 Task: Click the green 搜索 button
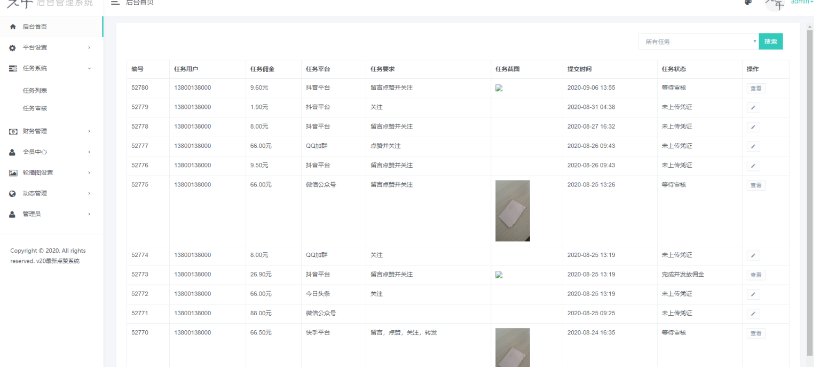(771, 42)
